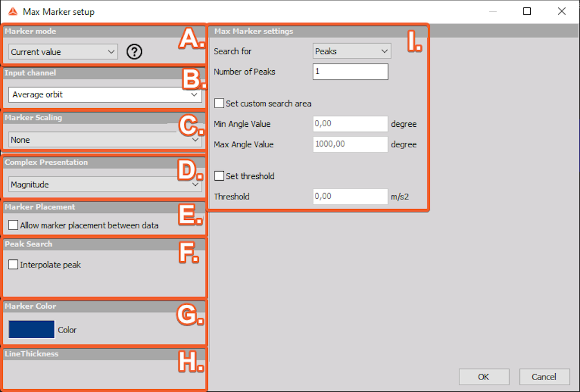The height and width of the screenshot is (392, 580).
Task: Enable Allow marker placement between data
Action: [14, 225]
